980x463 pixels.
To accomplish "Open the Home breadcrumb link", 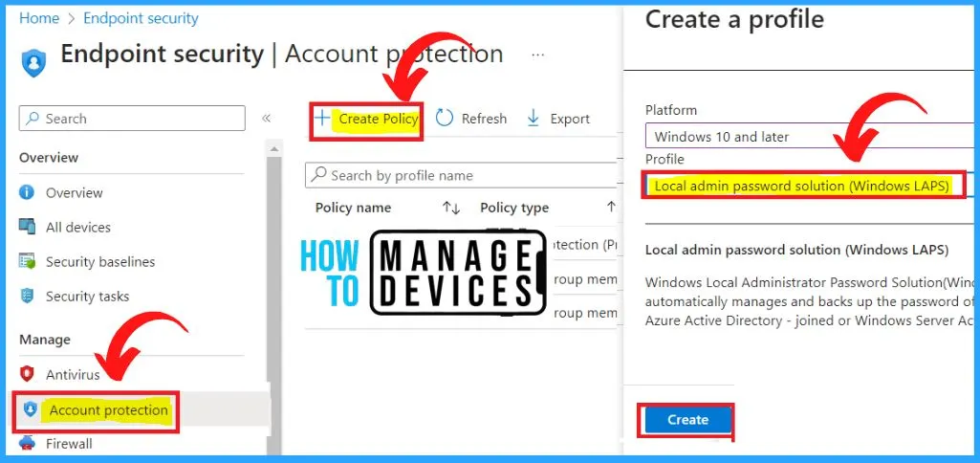I will (x=39, y=19).
